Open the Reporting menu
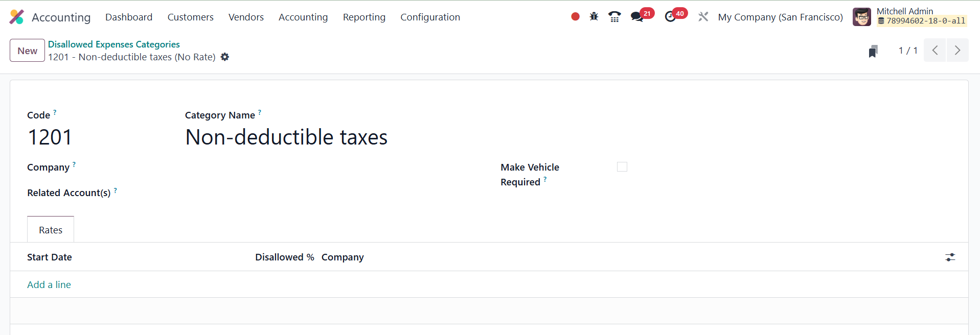The height and width of the screenshot is (335, 980). (364, 17)
